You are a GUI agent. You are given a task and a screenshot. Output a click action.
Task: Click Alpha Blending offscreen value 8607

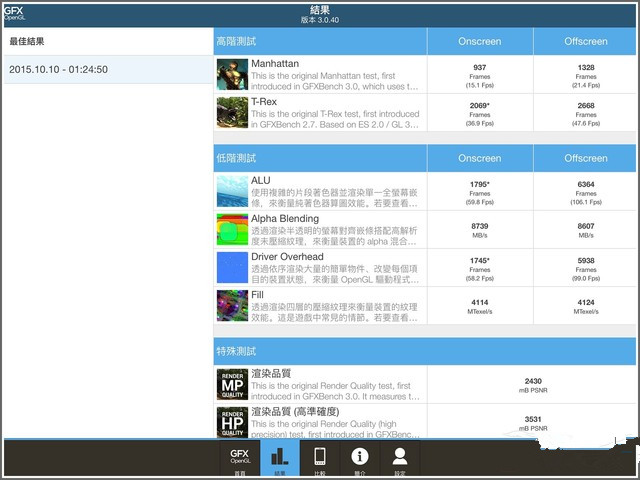click(x=586, y=226)
